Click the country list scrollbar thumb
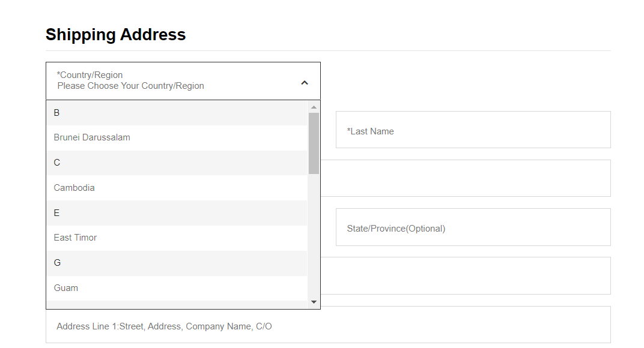The image size is (644, 348). click(314, 143)
